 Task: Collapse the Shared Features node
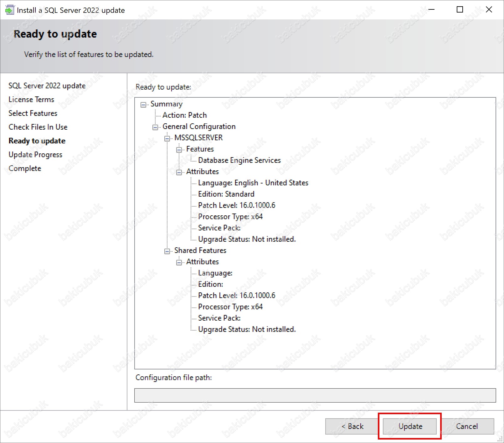pyautogui.click(x=167, y=251)
